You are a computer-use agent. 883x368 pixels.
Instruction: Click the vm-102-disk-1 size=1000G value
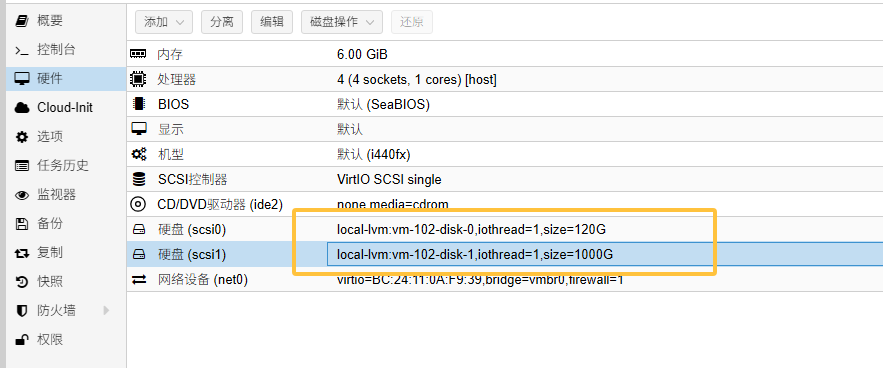(475, 255)
